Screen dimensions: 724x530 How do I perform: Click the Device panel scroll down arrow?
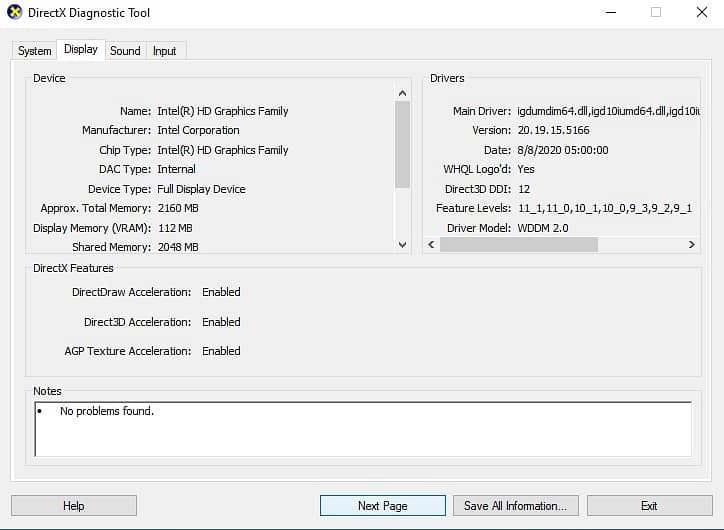pyautogui.click(x=403, y=244)
